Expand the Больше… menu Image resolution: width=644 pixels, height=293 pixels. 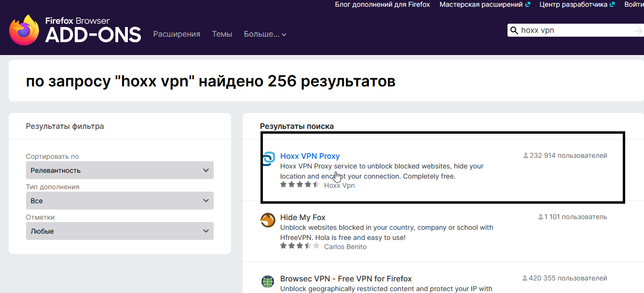pos(265,34)
